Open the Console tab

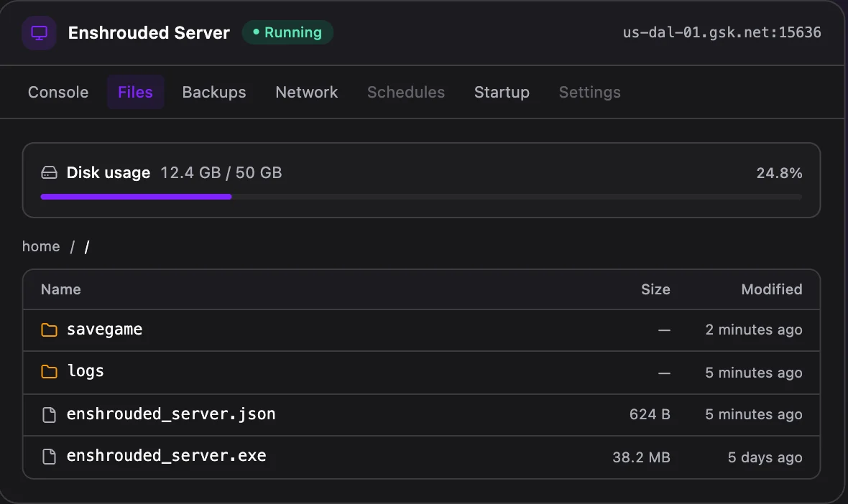click(x=58, y=93)
